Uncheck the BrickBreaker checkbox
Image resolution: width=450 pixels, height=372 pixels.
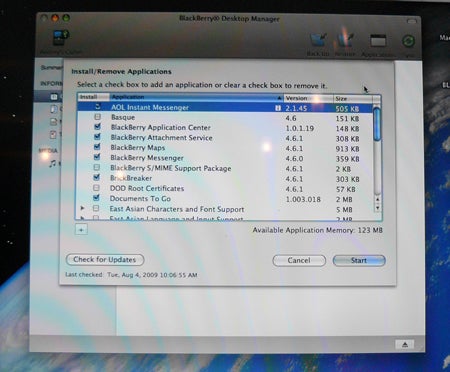pyautogui.click(x=97, y=177)
